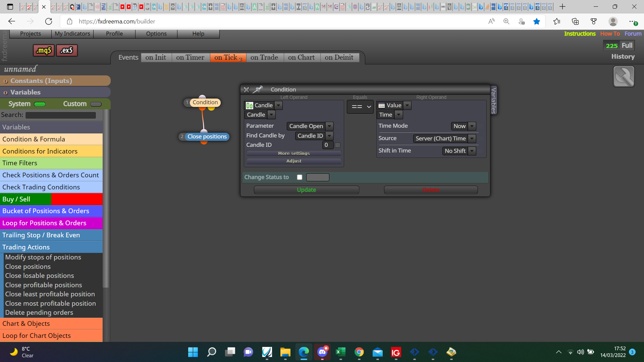
Task: Download the .mq5 source file
Action: point(44,50)
